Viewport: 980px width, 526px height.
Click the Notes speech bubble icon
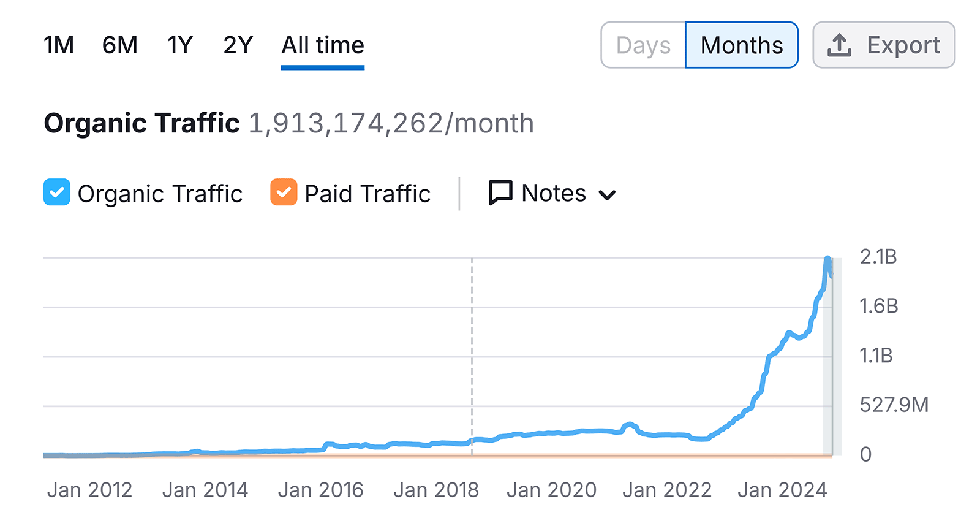500,193
